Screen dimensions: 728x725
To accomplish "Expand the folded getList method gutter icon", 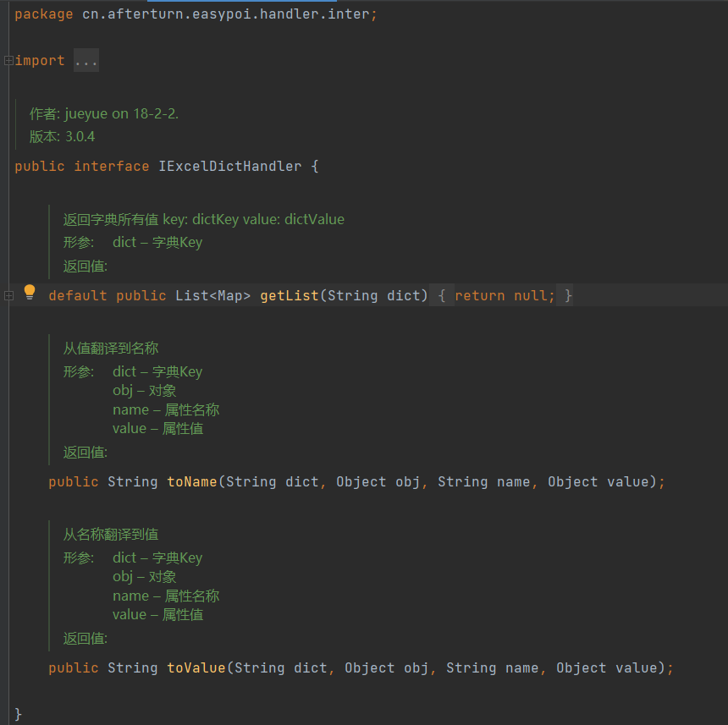I will (8, 295).
